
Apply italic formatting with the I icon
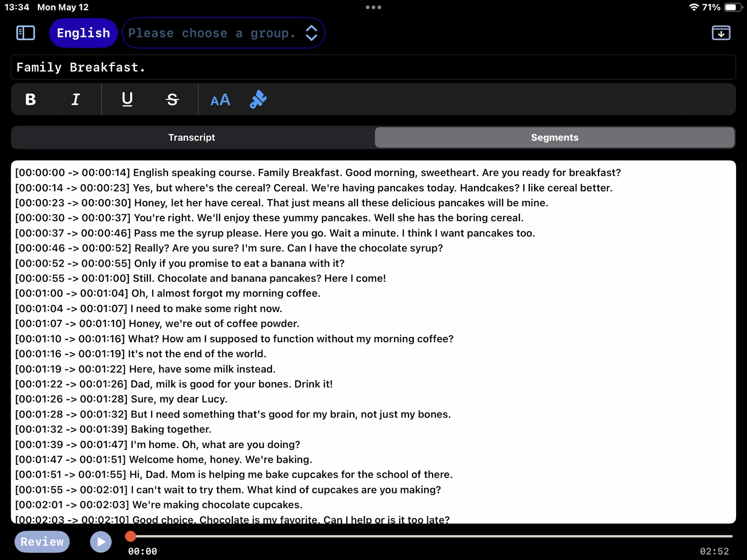coord(76,99)
